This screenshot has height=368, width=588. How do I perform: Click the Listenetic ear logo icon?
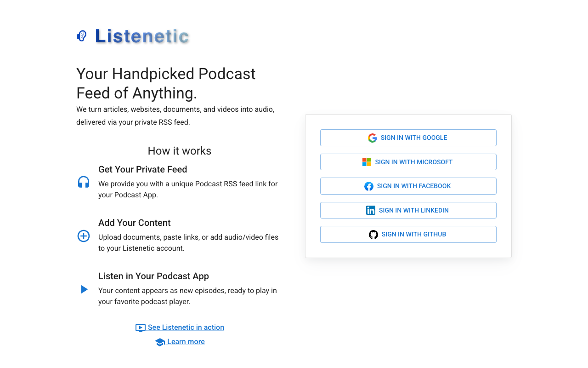click(81, 35)
